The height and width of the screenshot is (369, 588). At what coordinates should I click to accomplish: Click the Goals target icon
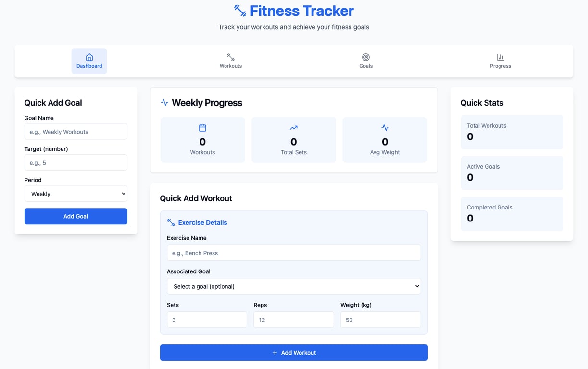point(366,57)
